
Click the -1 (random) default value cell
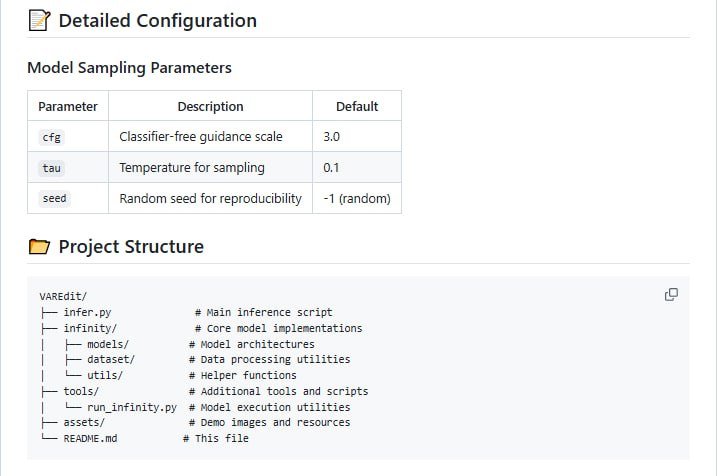[356, 199]
